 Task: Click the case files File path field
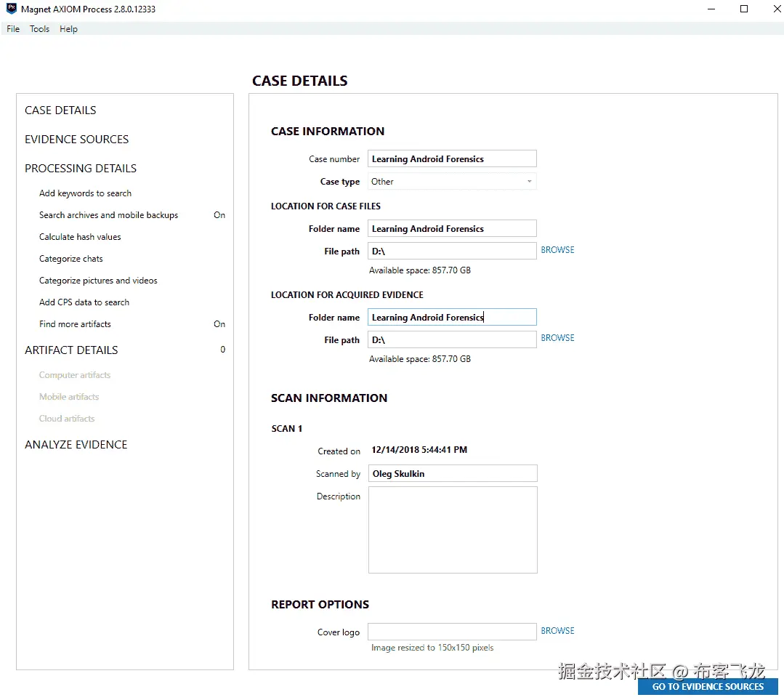452,251
